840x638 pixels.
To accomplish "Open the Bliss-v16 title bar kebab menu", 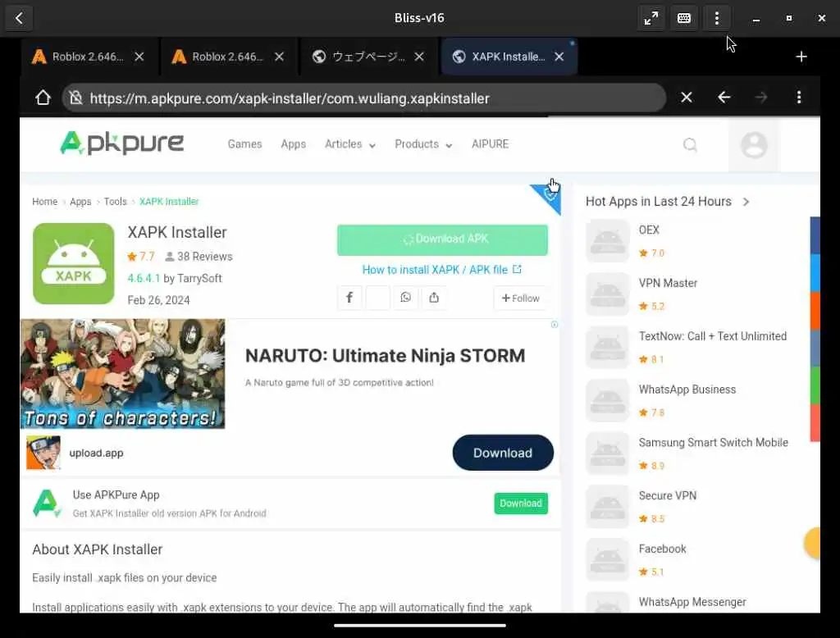I will (x=717, y=18).
